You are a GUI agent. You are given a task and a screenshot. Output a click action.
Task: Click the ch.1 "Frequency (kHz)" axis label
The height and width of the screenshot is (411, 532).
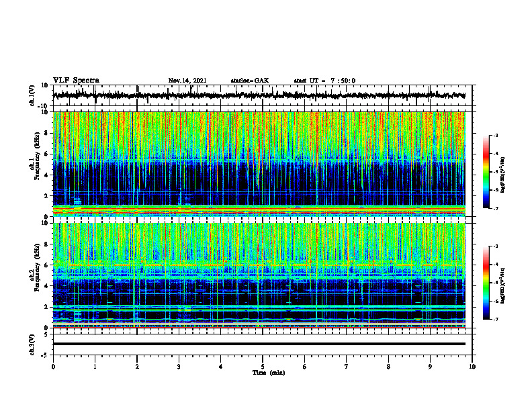point(38,156)
